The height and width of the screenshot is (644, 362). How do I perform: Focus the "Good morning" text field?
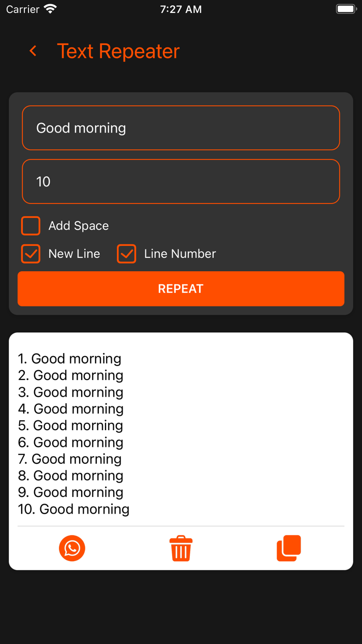click(x=181, y=128)
